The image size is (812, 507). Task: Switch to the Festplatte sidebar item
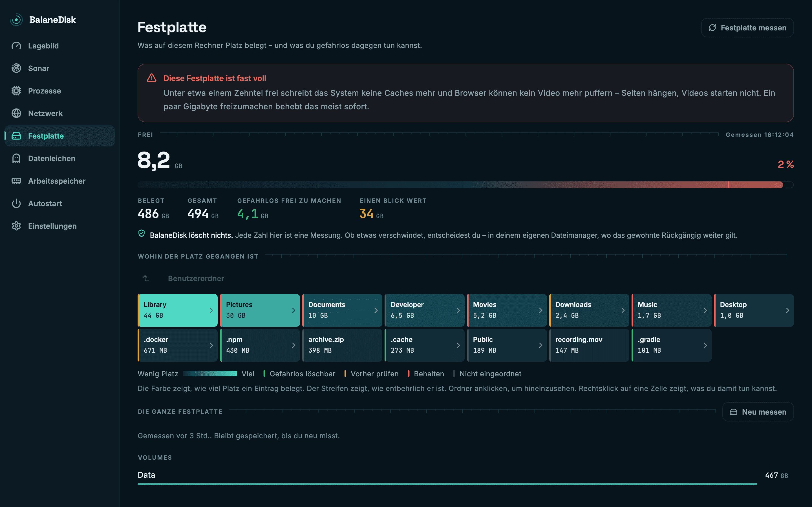pos(60,136)
